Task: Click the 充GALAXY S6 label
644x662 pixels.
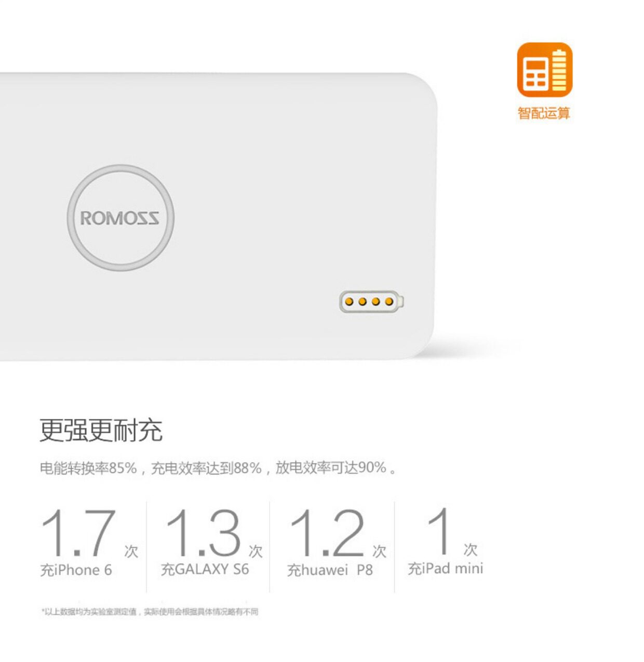Action: (x=205, y=570)
